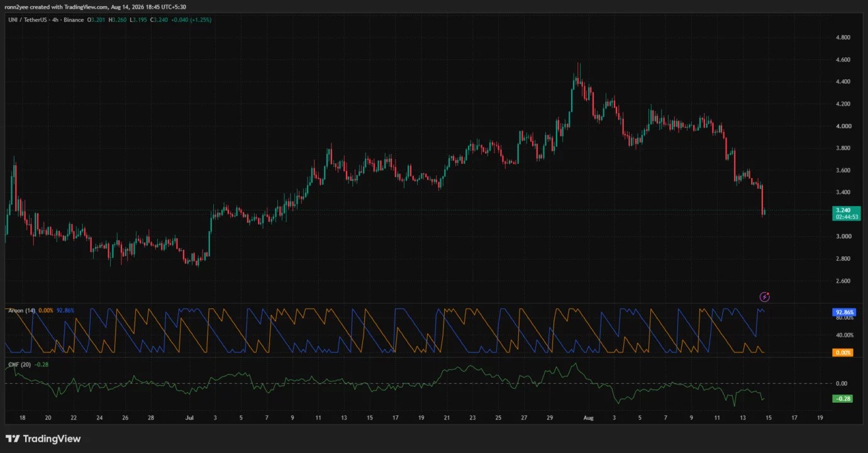This screenshot has width=868, height=453.
Task: Click the 4.600 price axis label
Action: pos(843,60)
